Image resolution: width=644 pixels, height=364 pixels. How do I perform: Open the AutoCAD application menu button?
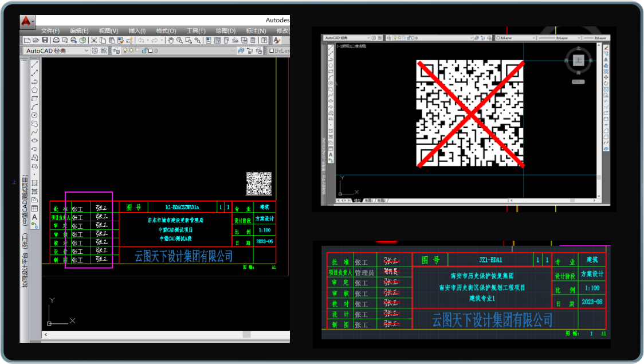coord(27,21)
